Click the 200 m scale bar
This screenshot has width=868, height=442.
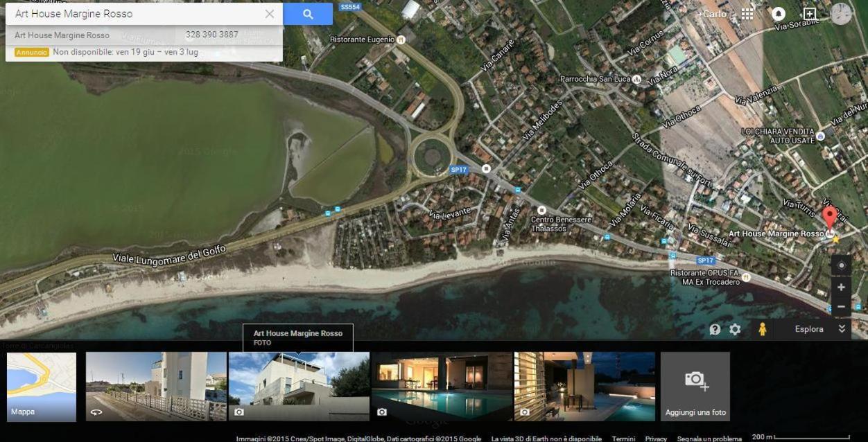tap(801, 437)
